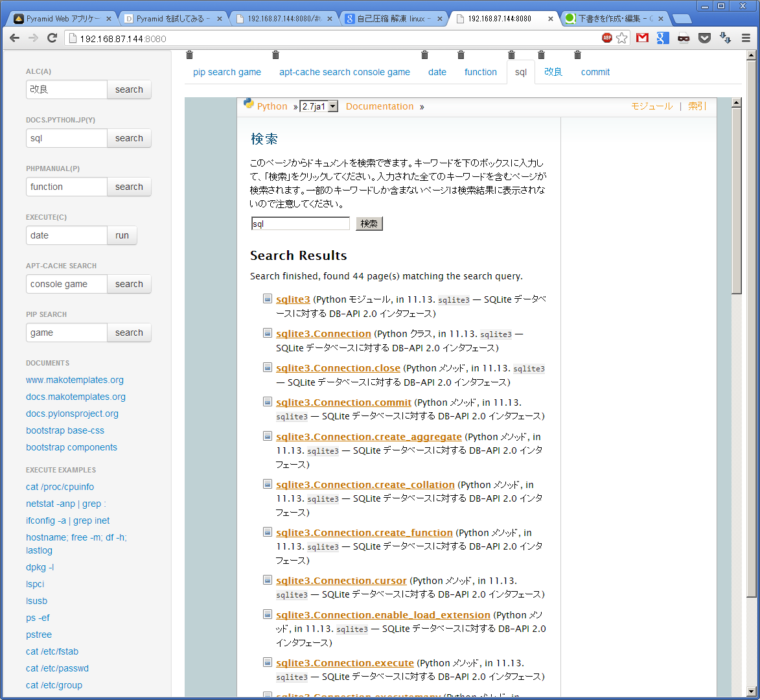The image size is (760, 700).
Task: Open the Adblock Plus extension icon
Action: pos(607,38)
